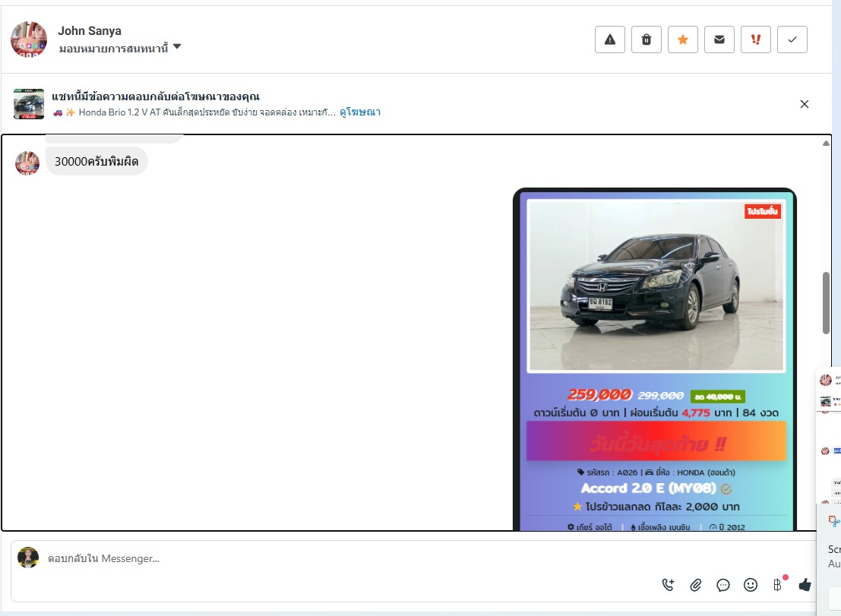This screenshot has width=841, height=616.
Task: Click the Honda Brio 1.2 V AT ad description
Action: tap(194, 112)
